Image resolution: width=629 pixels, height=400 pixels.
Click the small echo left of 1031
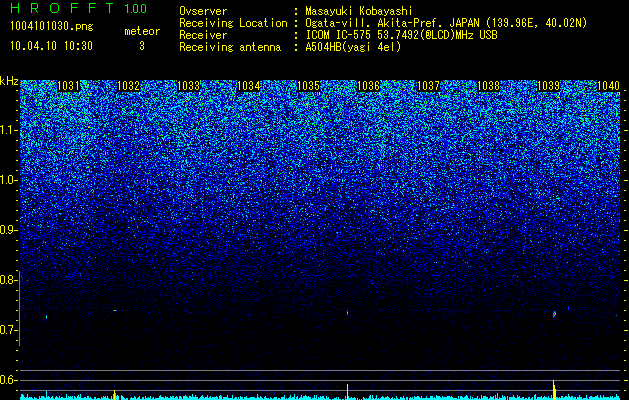pos(47,317)
